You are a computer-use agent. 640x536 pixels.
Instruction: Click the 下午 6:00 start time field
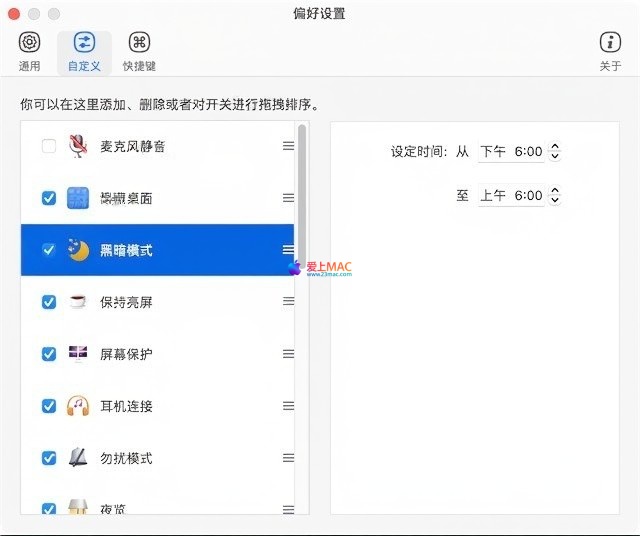point(511,152)
